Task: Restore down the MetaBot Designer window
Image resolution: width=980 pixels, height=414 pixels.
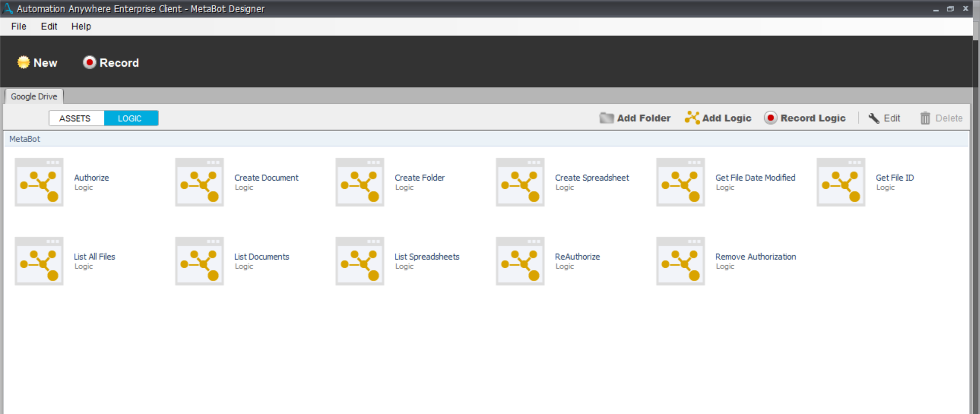Action: [951, 9]
